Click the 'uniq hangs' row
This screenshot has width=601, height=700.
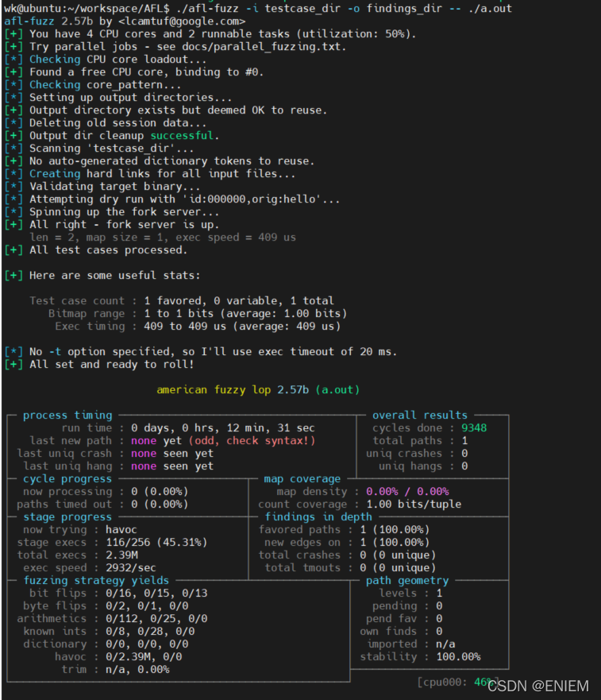click(x=423, y=466)
